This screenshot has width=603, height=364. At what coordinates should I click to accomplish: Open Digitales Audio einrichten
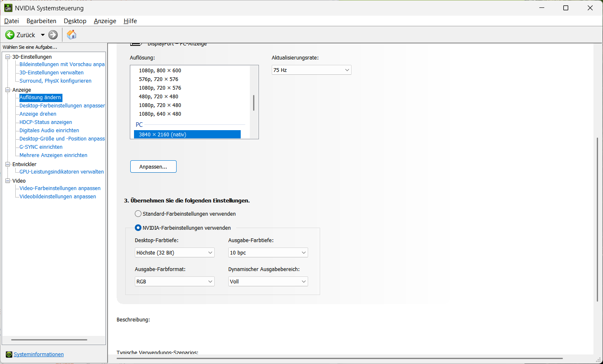[49, 131]
